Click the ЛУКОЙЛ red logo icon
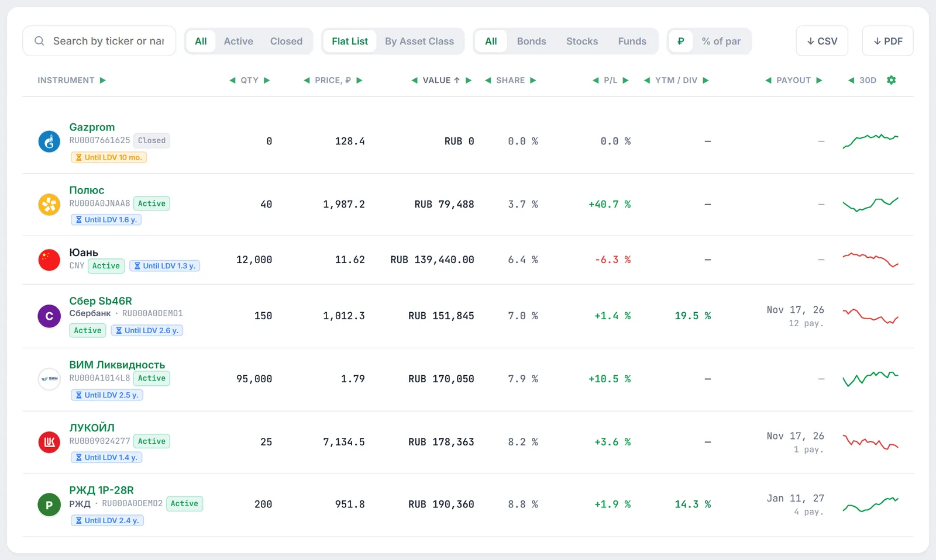 (x=49, y=442)
